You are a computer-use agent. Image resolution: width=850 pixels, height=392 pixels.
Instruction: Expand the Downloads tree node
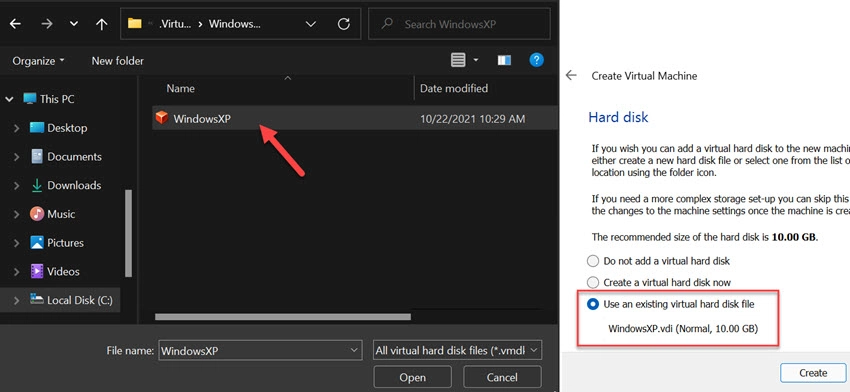point(16,185)
